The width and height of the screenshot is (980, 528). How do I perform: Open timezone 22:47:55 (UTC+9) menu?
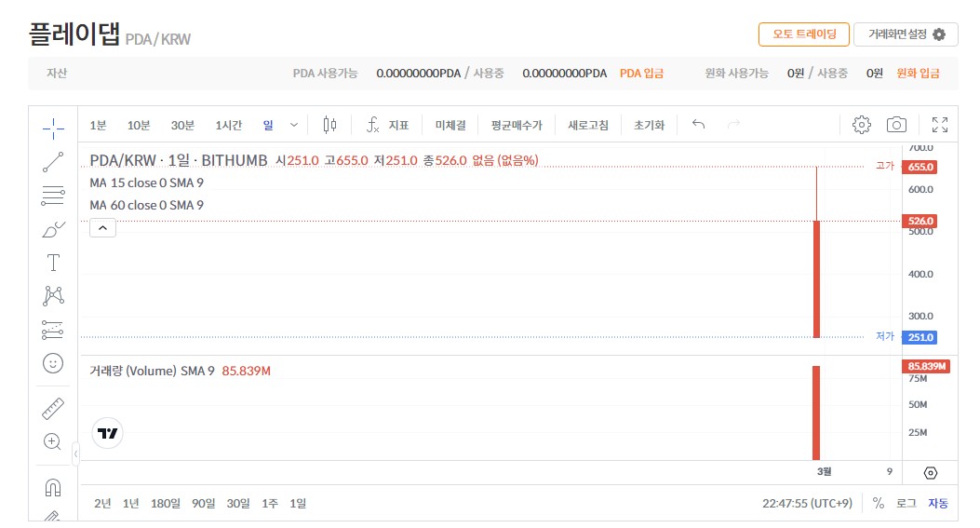pos(807,503)
